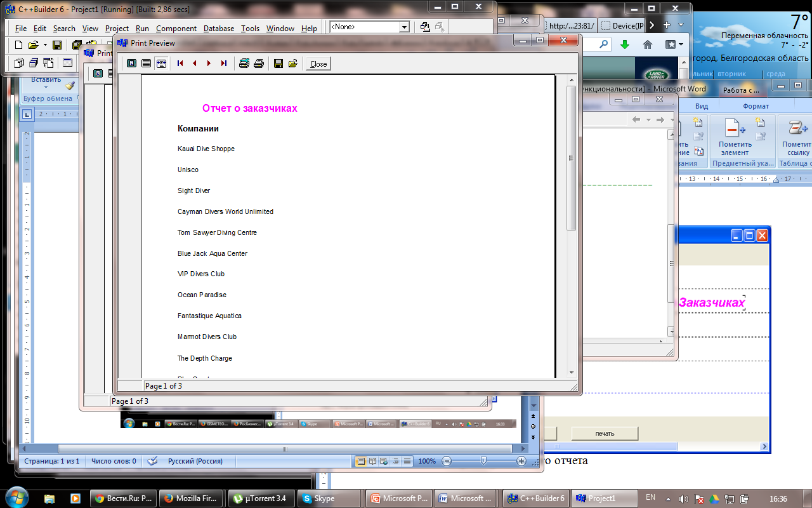This screenshot has height=508, width=812.
Task: Save the report from Print Preview toolbar
Action: [278, 63]
